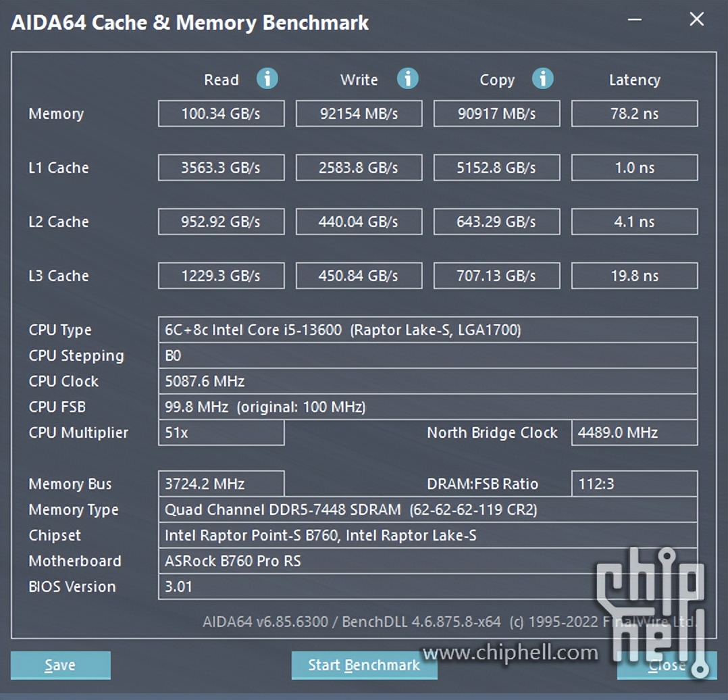The image size is (728, 700).
Task: Select L1 Cache write 2583.8 GB/s
Action: pyautogui.click(x=359, y=167)
